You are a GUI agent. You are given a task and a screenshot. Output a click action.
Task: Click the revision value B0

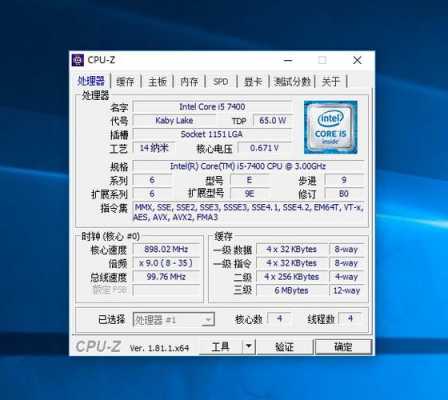pos(344,194)
